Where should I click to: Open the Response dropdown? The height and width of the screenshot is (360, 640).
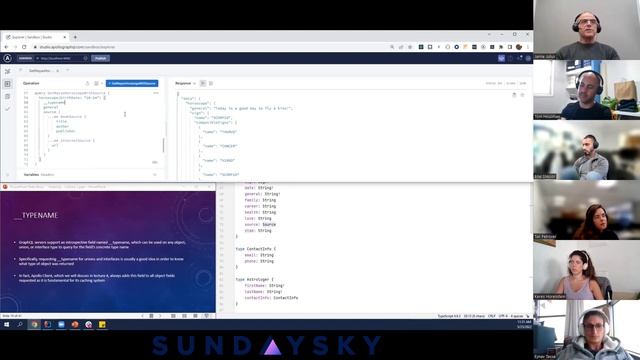point(185,83)
